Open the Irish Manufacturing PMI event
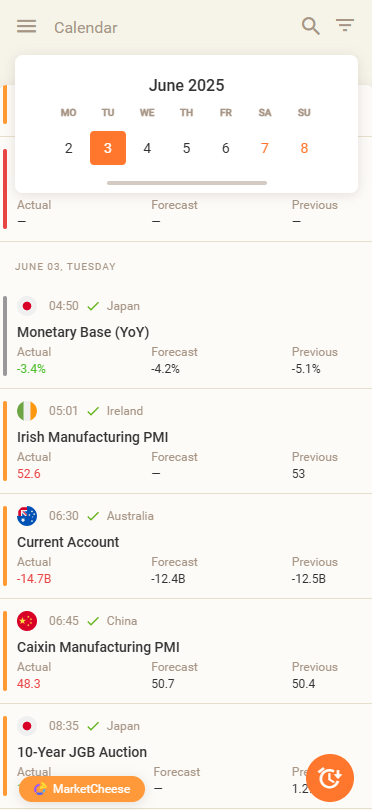372x810 pixels. pos(186,442)
